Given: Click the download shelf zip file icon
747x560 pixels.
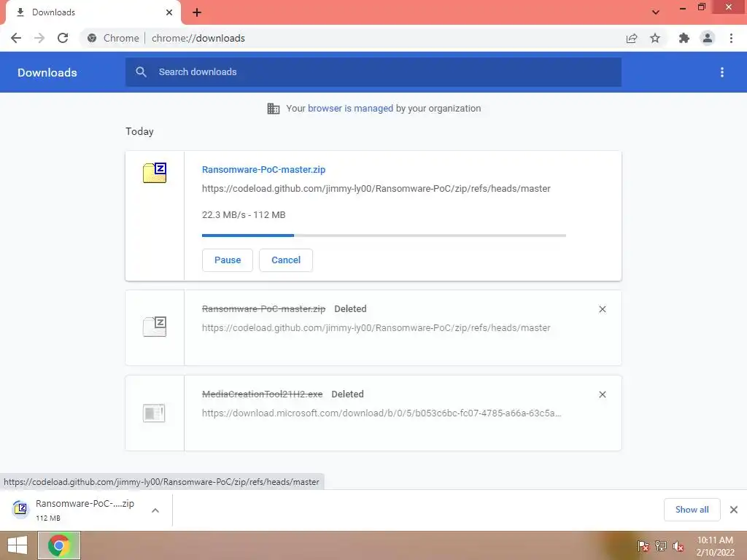Looking at the screenshot, I should (x=20, y=510).
